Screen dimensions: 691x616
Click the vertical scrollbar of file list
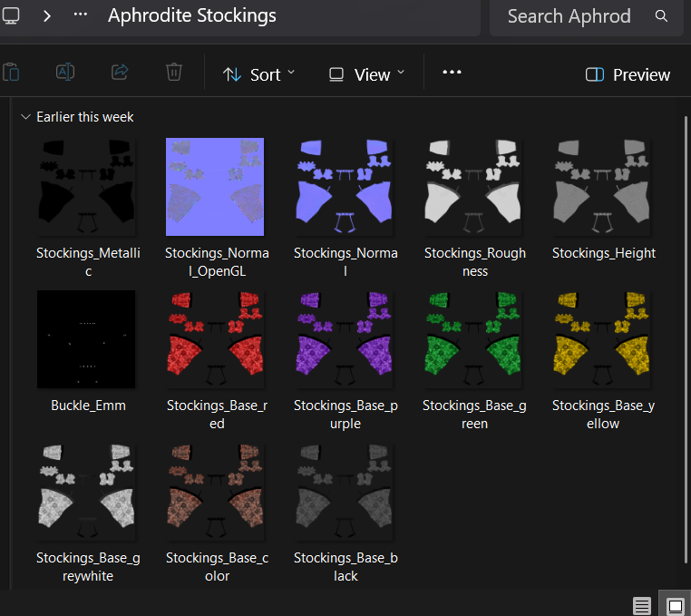pyautogui.click(x=686, y=339)
